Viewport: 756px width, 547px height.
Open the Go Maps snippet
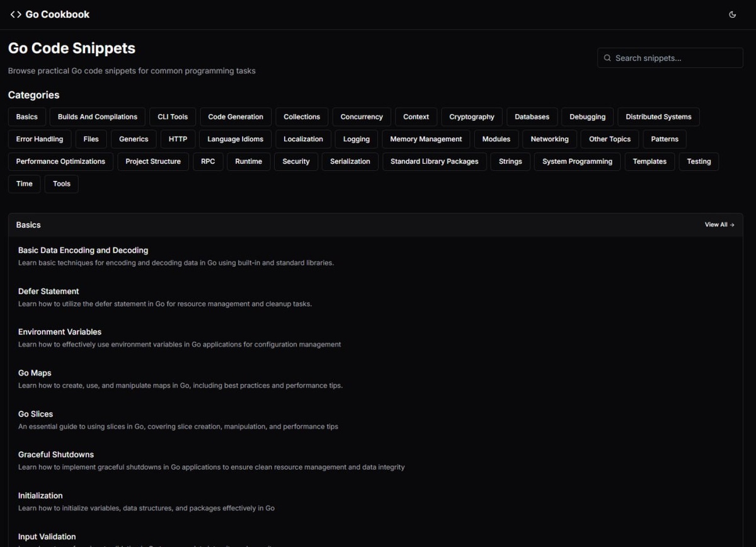35,373
